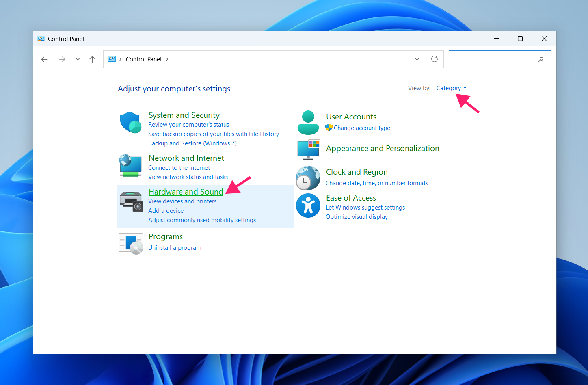Open Backup and Restore (Windows 7)

pyautogui.click(x=192, y=143)
